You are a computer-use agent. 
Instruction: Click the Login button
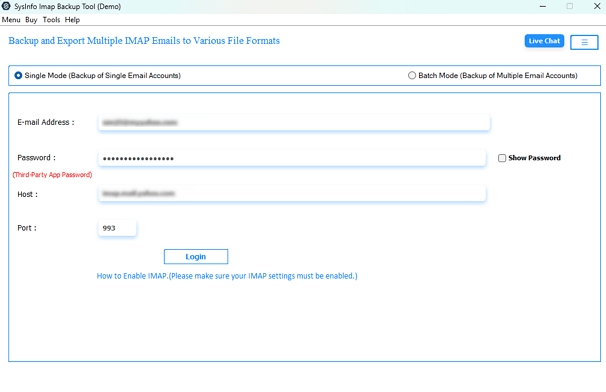pyautogui.click(x=196, y=257)
